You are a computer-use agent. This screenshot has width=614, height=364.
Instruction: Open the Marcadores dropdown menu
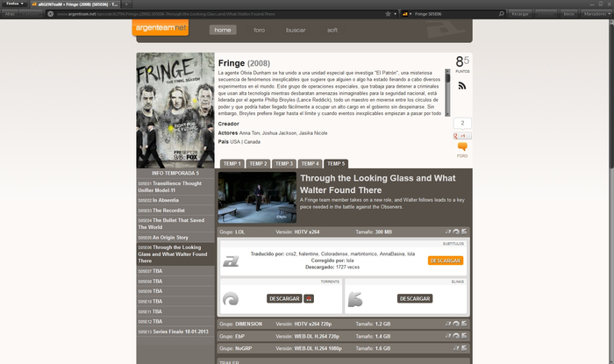tap(596, 14)
